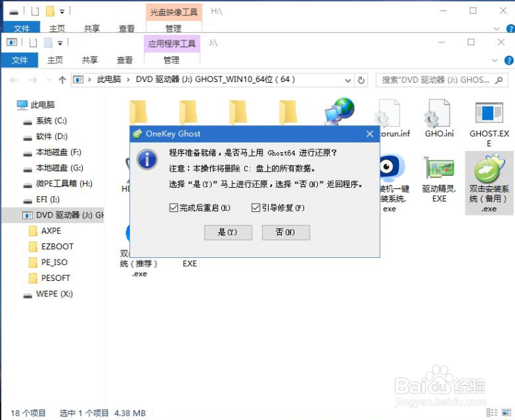Click properties icon in J:\ title bar
The width and height of the screenshot is (515, 420).
[33, 42]
